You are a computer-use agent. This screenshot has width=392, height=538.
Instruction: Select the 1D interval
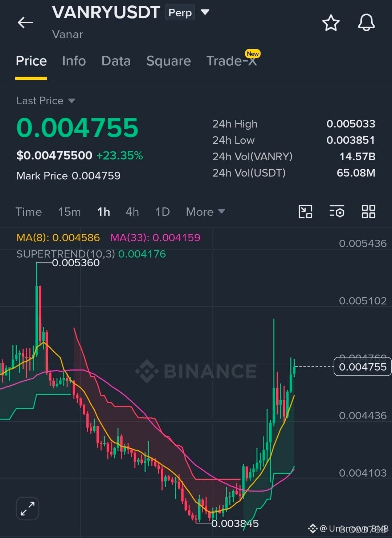162,212
